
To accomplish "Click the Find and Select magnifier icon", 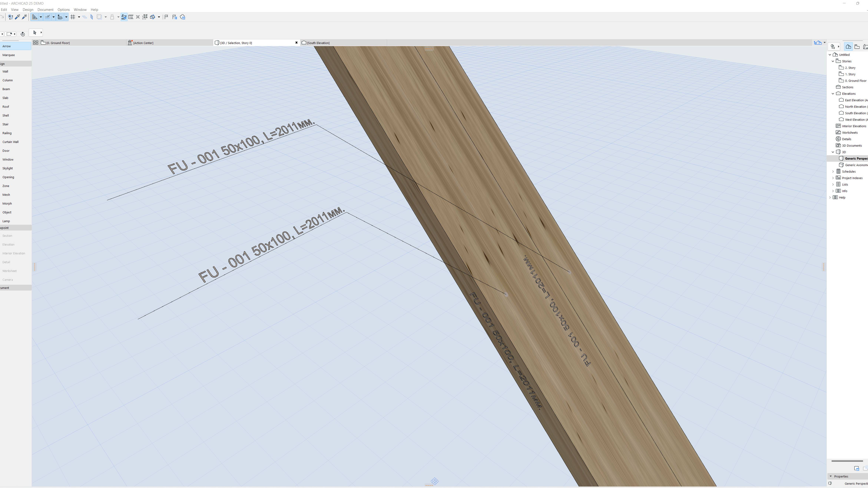I will click(10, 17).
